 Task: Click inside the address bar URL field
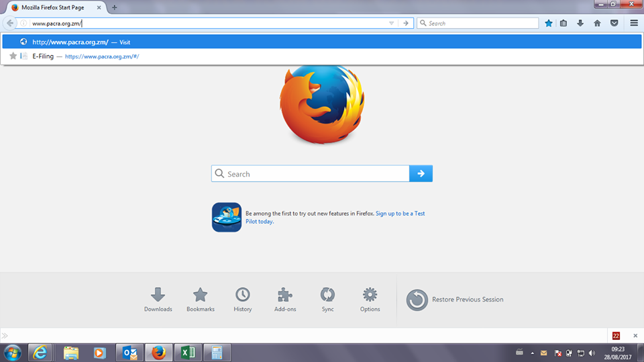[207, 24]
